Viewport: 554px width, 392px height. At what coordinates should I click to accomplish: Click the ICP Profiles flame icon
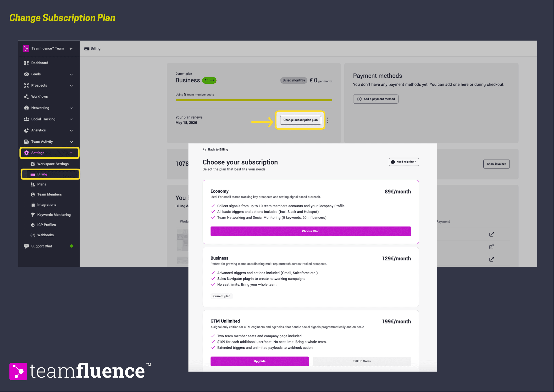pyautogui.click(x=33, y=225)
